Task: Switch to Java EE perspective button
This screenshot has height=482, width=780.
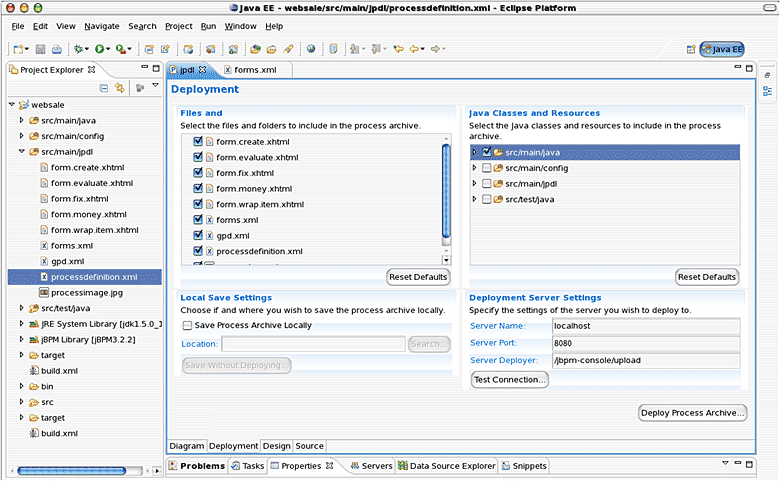Action: 722,49
